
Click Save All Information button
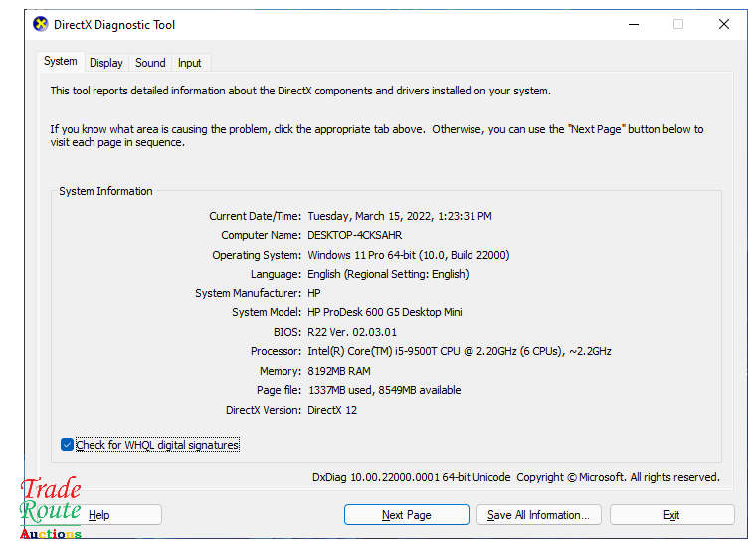537,515
